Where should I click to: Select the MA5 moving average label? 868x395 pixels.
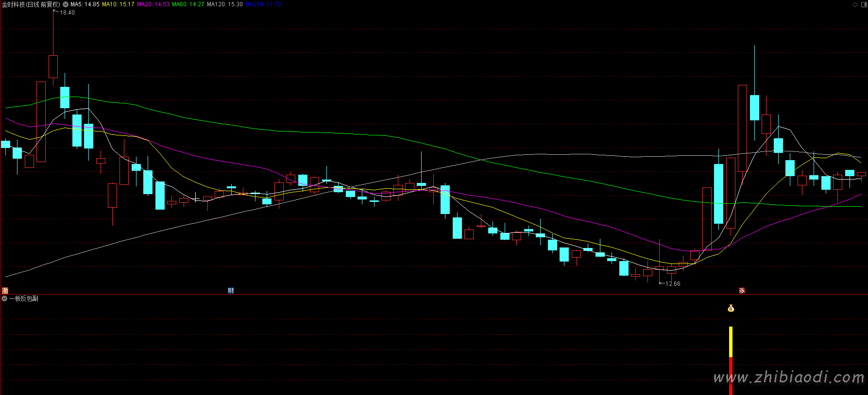coord(85,4)
